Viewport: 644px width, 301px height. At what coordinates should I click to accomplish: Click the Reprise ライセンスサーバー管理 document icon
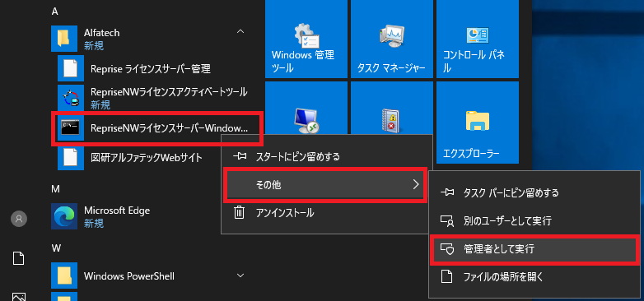coord(71,68)
